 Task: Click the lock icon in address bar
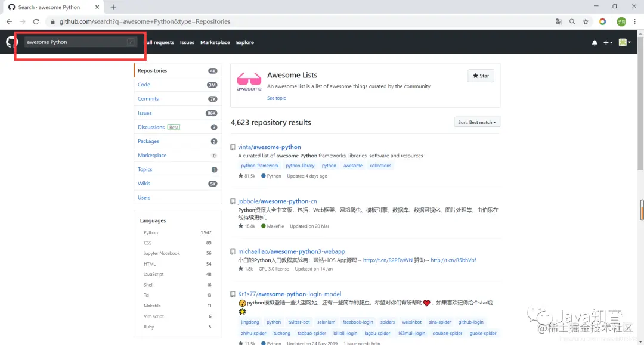tap(52, 21)
